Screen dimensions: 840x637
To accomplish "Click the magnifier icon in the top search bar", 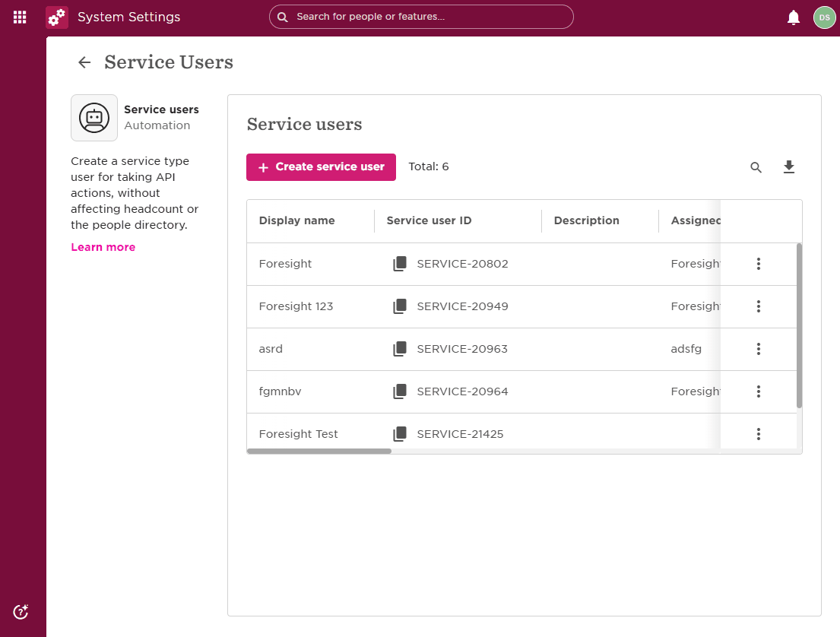I will [x=282, y=17].
